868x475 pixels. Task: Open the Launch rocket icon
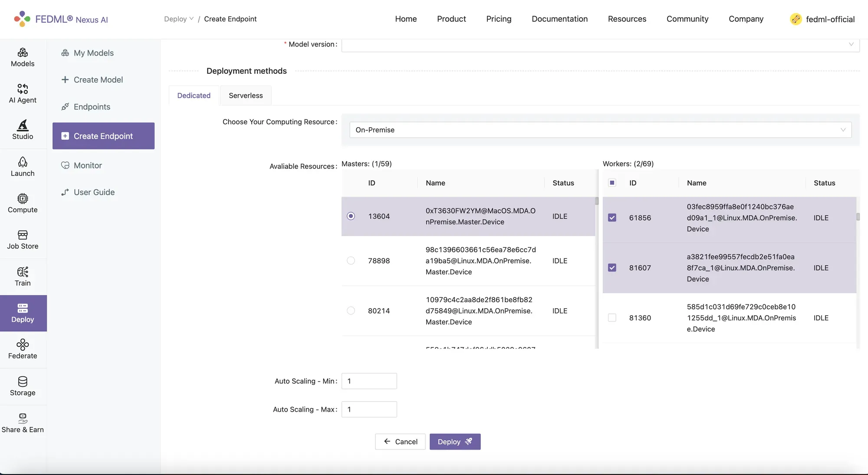[23, 167]
